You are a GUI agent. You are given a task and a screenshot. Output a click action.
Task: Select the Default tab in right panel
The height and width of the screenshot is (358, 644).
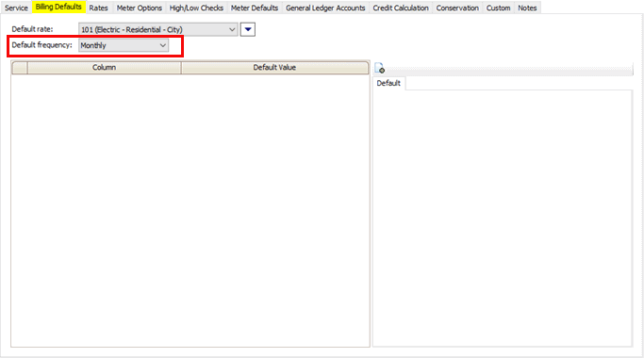coord(388,83)
